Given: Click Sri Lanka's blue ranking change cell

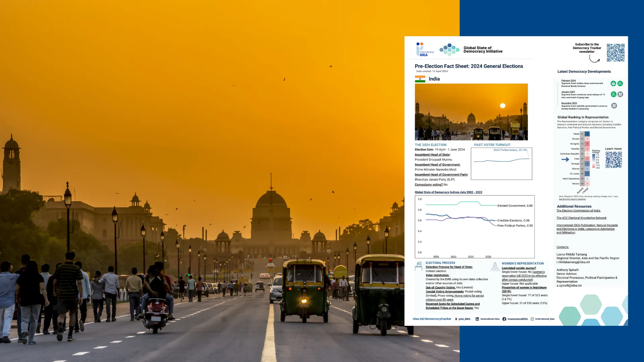Looking at the screenshot, I should click(587, 174).
